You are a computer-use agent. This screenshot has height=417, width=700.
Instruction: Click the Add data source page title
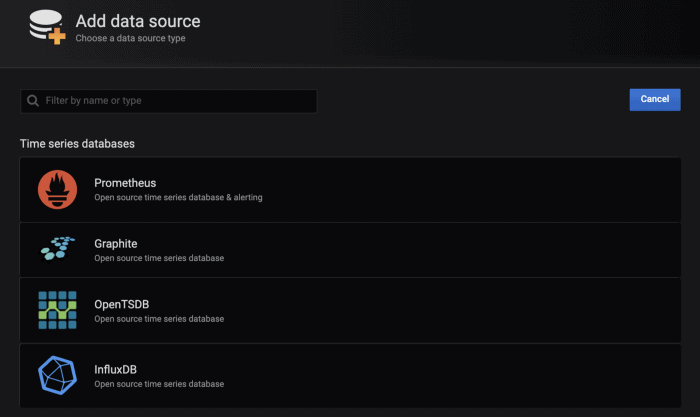pos(138,21)
